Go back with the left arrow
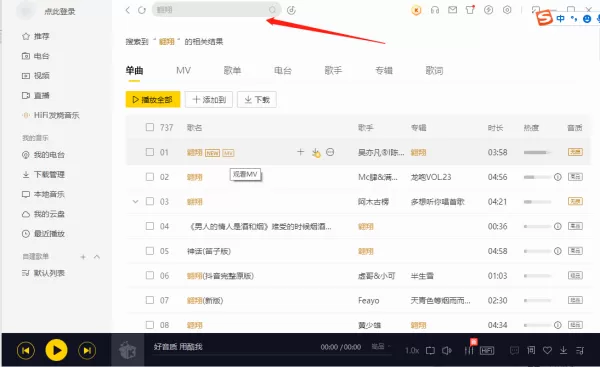Screen dimensions: 600x367 (x=128, y=10)
